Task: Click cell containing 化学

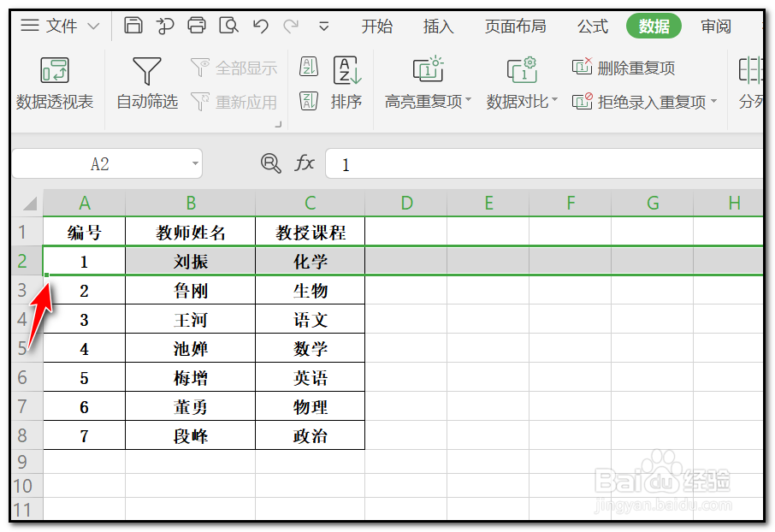Action: (x=310, y=261)
